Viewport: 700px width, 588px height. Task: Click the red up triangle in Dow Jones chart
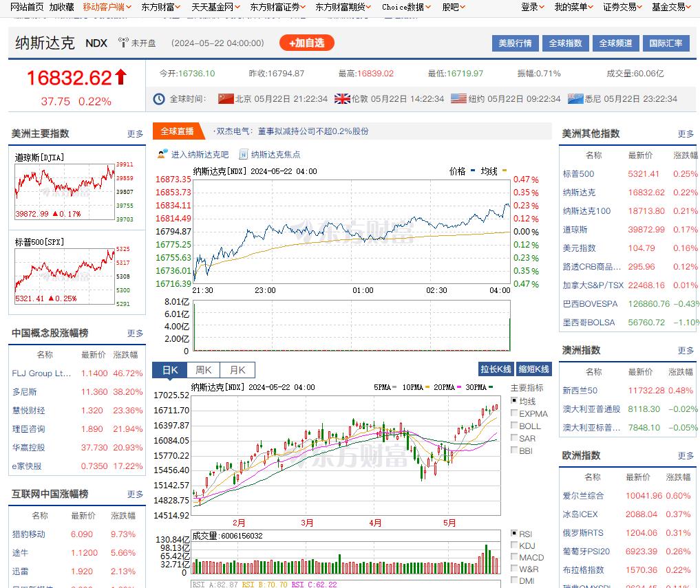tap(55, 214)
